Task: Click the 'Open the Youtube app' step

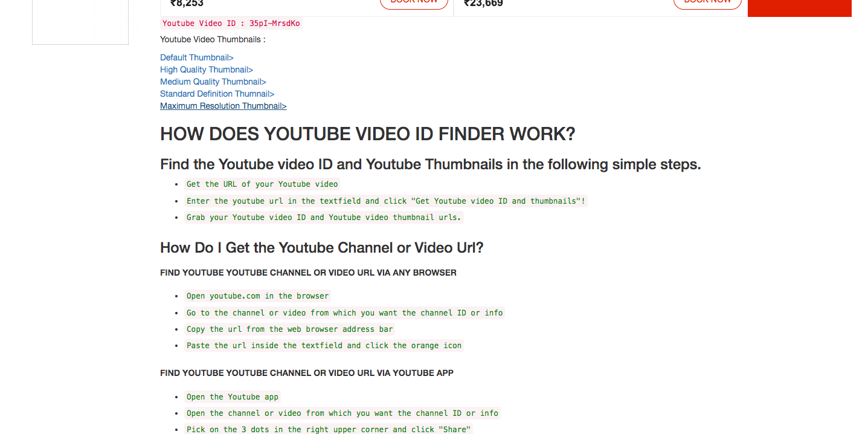Action: click(x=233, y=397)
